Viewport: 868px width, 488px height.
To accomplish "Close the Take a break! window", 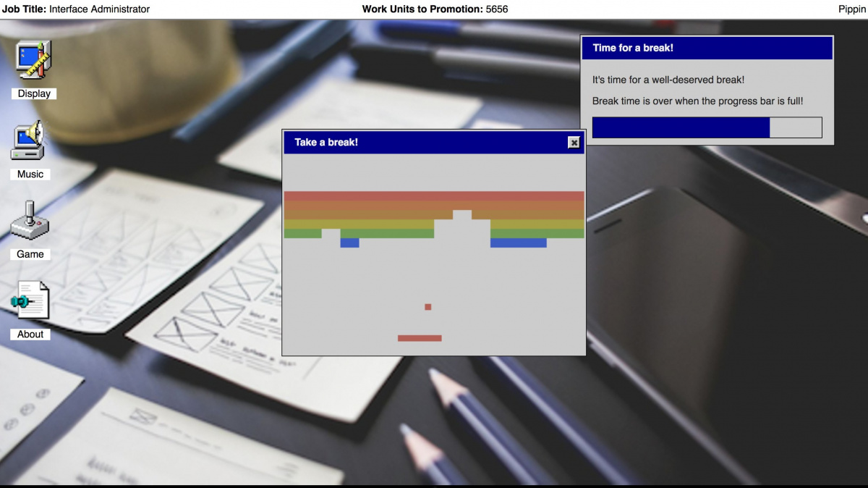I will (x=574, y=143).
